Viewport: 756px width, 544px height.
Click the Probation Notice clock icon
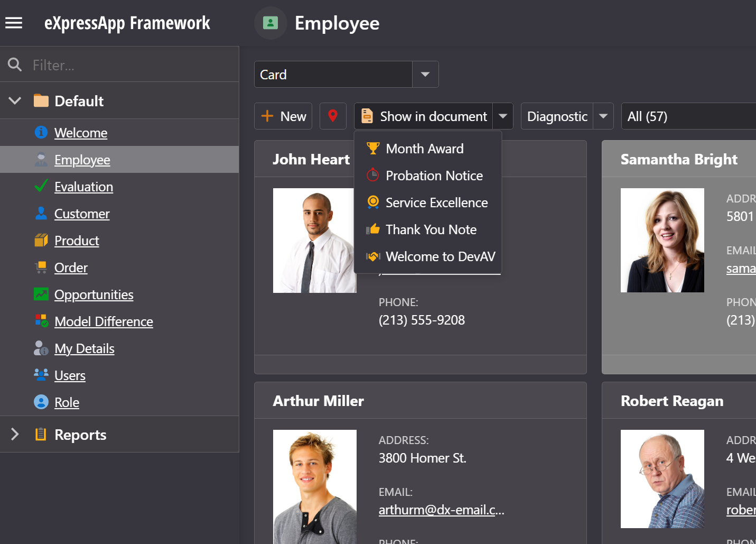[373, 176]
